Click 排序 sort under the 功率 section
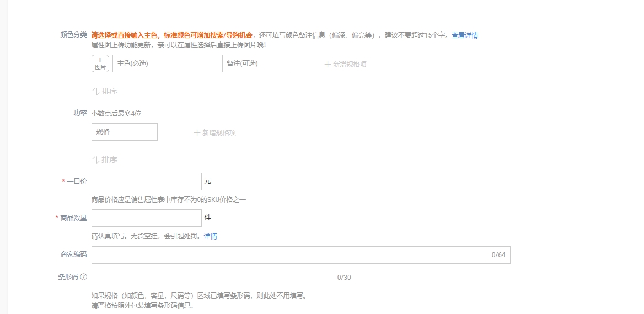The width and height of the screenshot is (644, 314). click(x=105, y=160)
